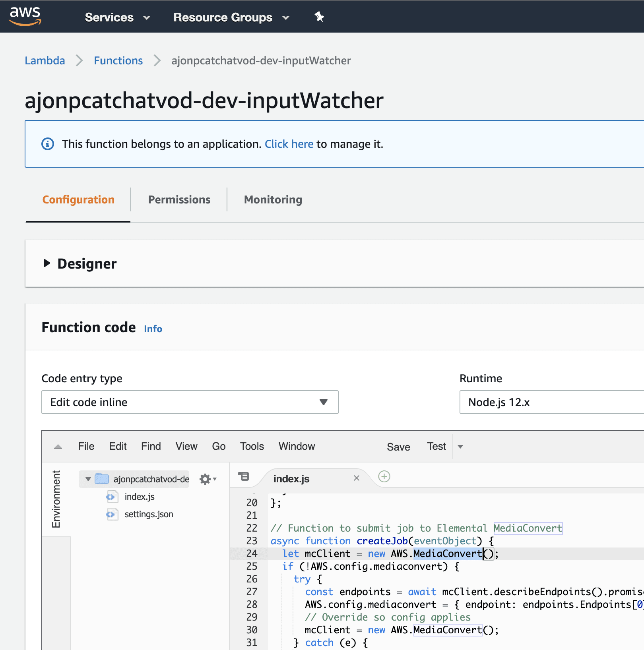This screenshot has width=644, height=650.
Task: Open the Code entry type dropdown
Action: tap(190, 402)
